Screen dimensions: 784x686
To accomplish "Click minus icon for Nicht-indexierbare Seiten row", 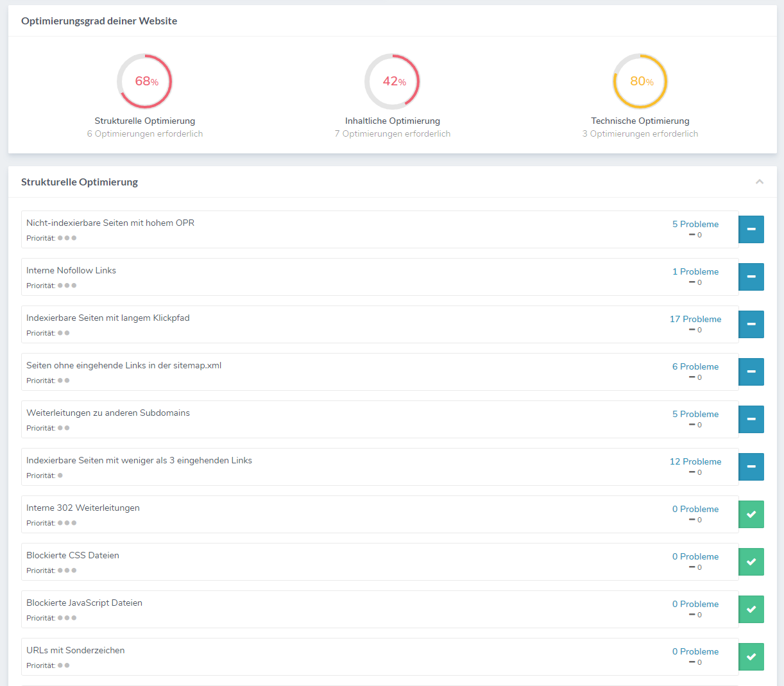I will tap(751, 229).
